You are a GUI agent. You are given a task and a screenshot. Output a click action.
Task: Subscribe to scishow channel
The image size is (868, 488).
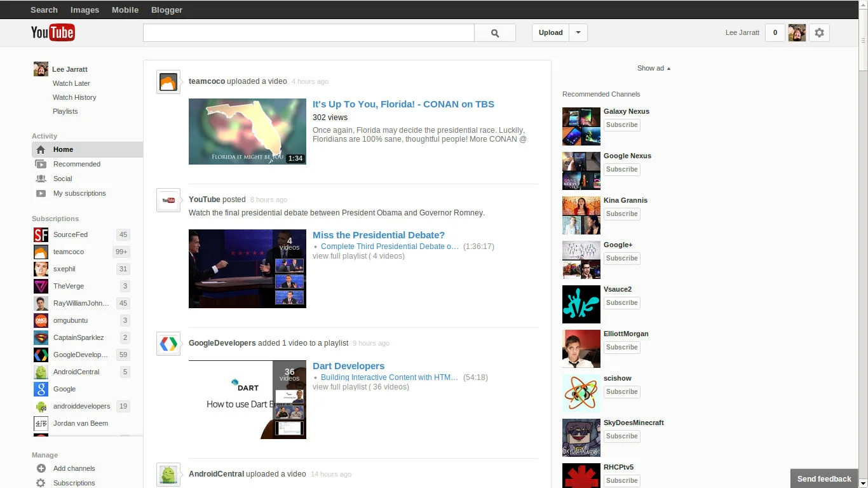[621, 392]
